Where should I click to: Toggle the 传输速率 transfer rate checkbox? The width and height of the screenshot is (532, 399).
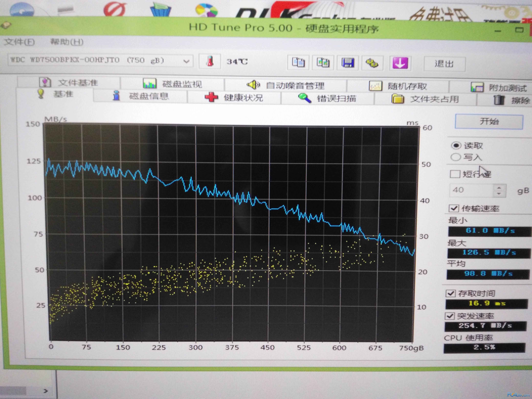pyautogui.click(x=454, y=208)
